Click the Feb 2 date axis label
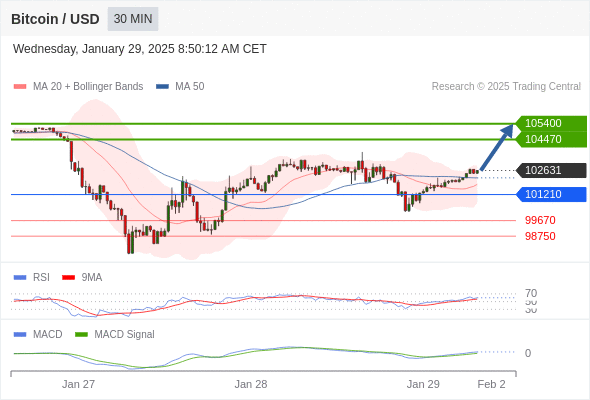Image resolution: width=590 pixels, height=400 pixels. tap(491, 384)
